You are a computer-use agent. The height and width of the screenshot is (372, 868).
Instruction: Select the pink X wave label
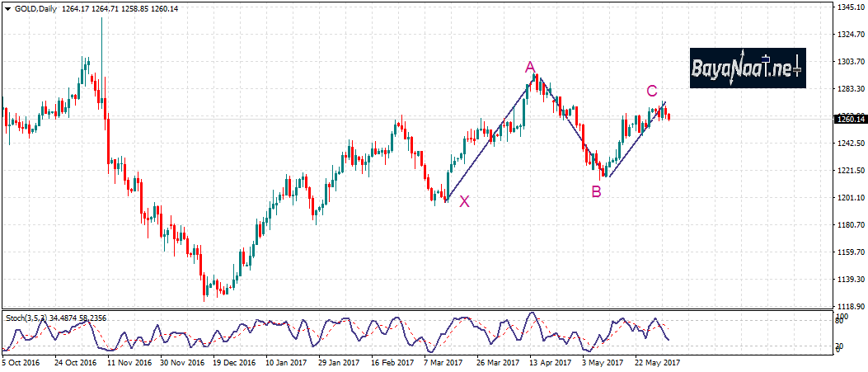(465, 201)
